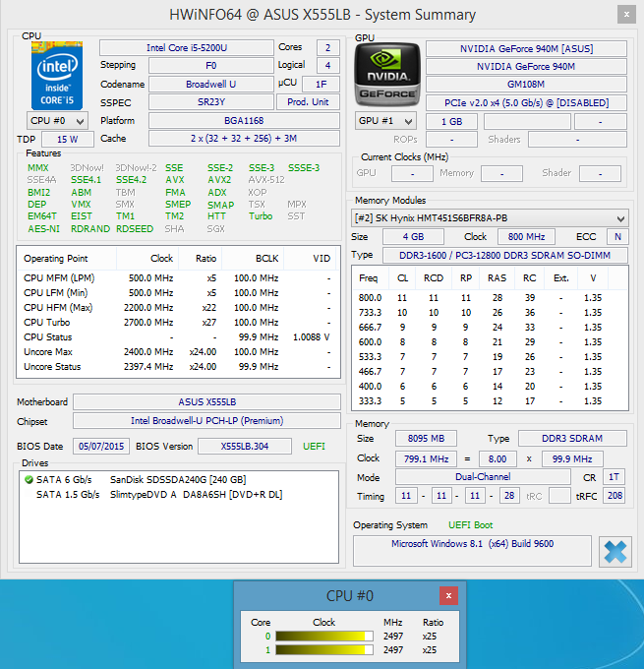The height and width of the screenshot is (669, 644).
Task: Click the Platform BGA1168 field
Action: coord(244,121)
